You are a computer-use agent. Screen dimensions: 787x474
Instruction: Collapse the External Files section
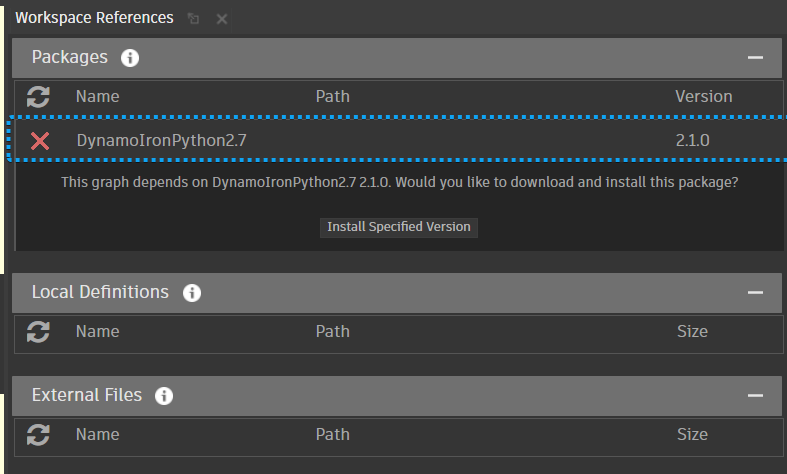[755, 396]
